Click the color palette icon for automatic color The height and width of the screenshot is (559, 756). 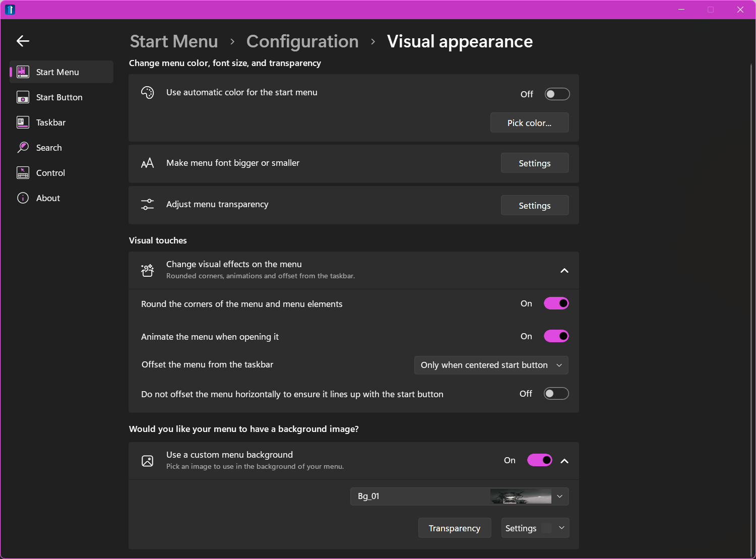[x=147, y=93]
